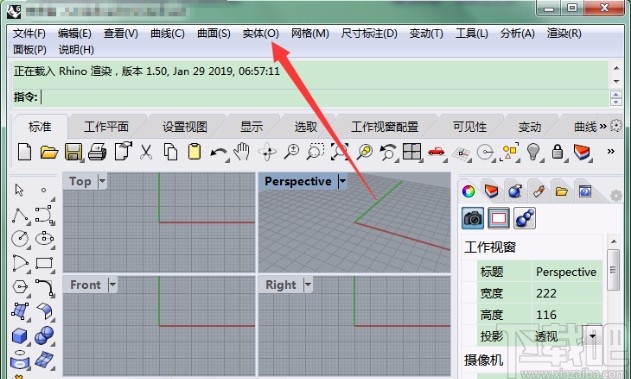Click the Zoom extents icon
Screen dimensions: 631x379
(340, 152)
